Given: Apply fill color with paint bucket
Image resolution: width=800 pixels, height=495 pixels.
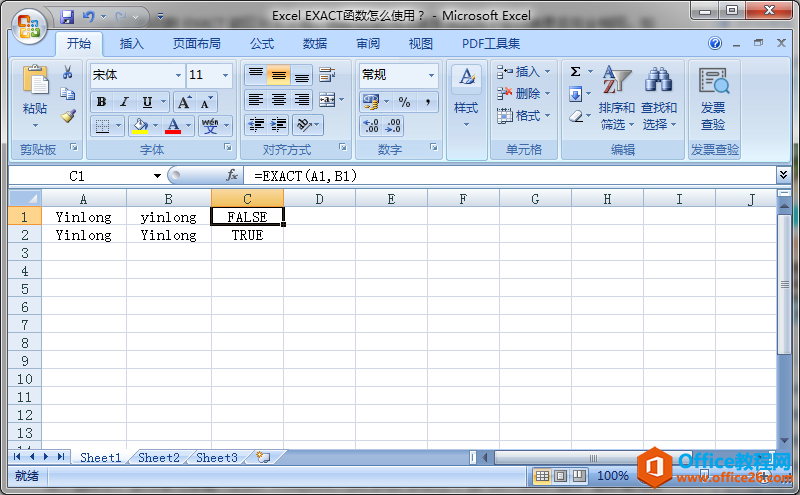Looking at the screenshot, I should click(140, 125).
